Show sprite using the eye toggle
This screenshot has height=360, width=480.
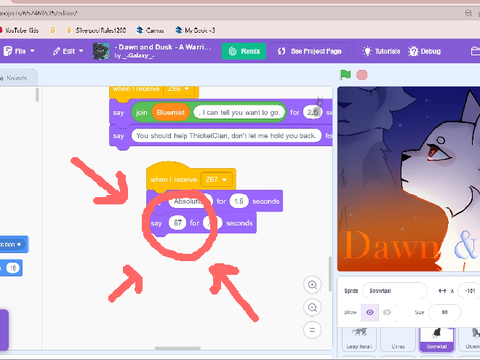coord(370,312)
